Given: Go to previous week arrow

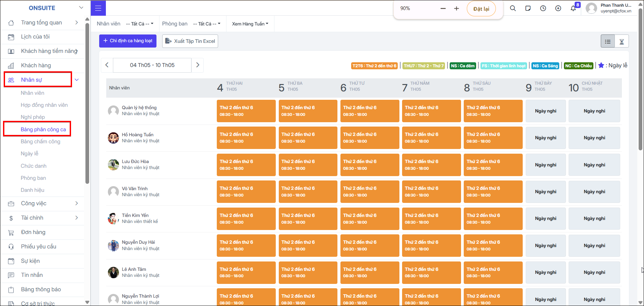Looking at the screenshot, I should tap(107, 65).
